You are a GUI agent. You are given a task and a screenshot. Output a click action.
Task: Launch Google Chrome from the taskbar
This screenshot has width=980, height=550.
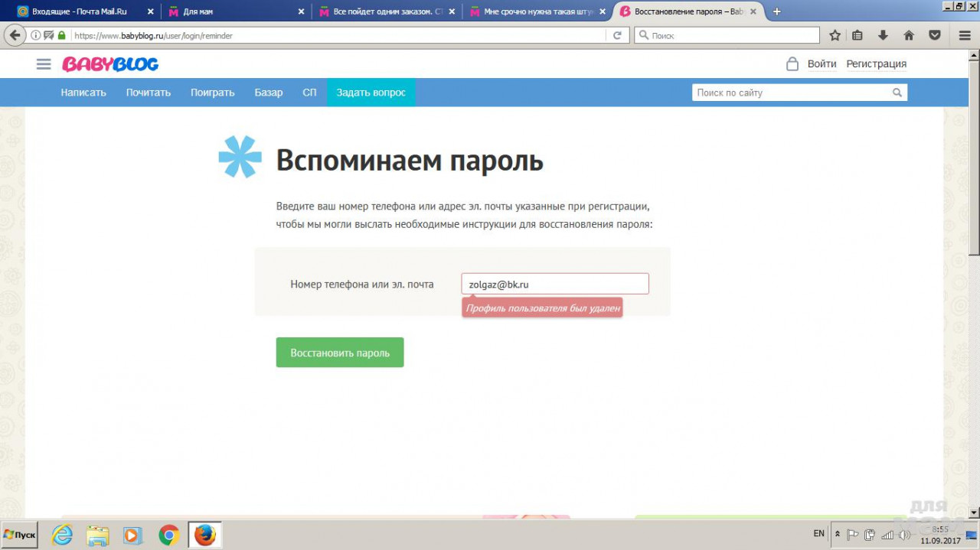[169, 535]
